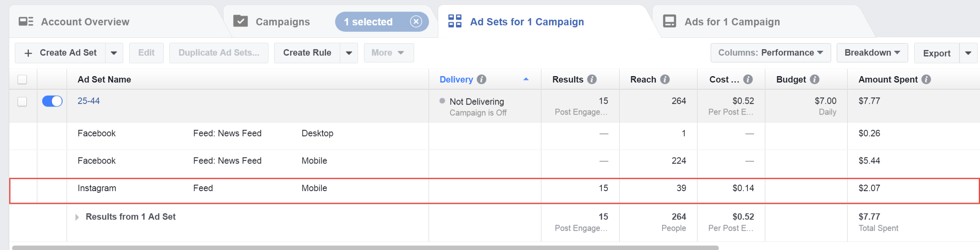This screenshot has width=980, height=250.
Task: Open the Ads for 1 Campaign tab
Action: (x=732, y=22)
